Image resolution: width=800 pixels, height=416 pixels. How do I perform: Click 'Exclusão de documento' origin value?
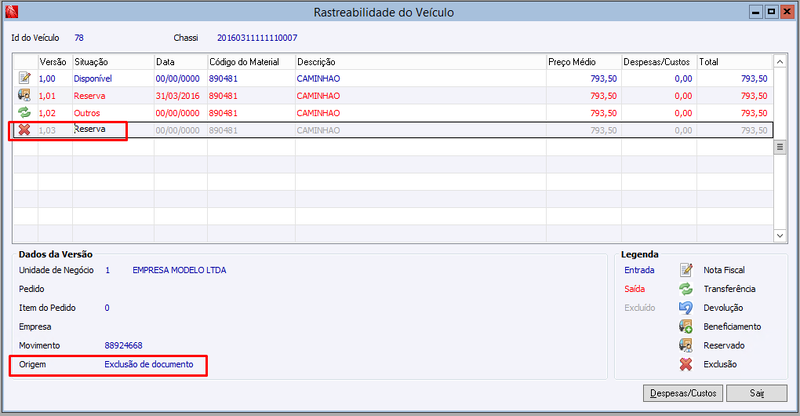coord(149,364)
